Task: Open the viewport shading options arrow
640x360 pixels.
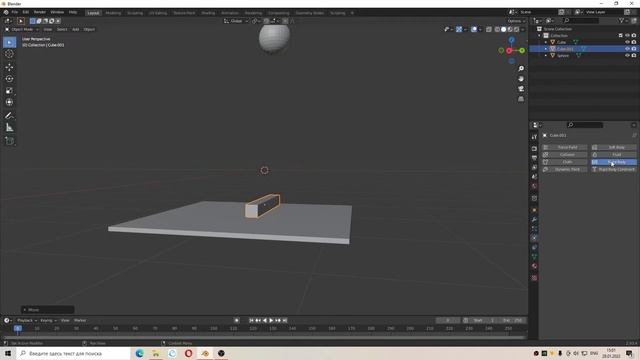Action: (523, 29)
